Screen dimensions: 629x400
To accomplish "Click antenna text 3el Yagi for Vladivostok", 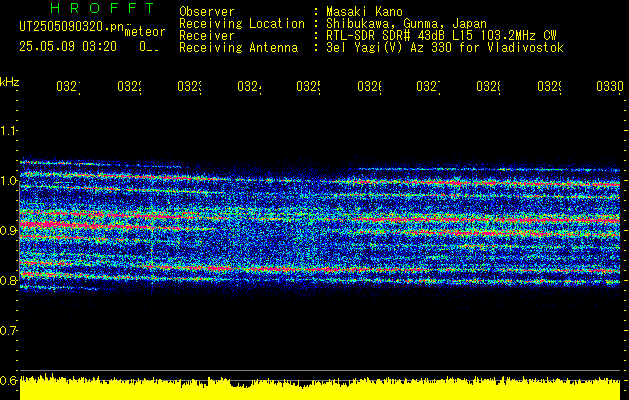I will (x=445, y=48).
